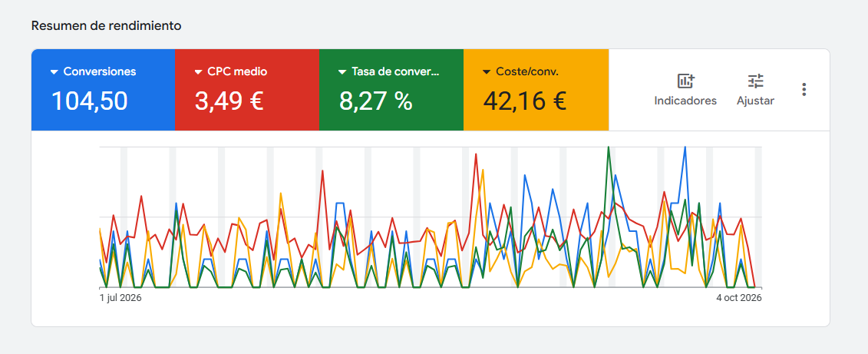This screenshot has height=354, width=868.
Task: Click the Resumen de rendimiento heading
Action: point(106,25)
